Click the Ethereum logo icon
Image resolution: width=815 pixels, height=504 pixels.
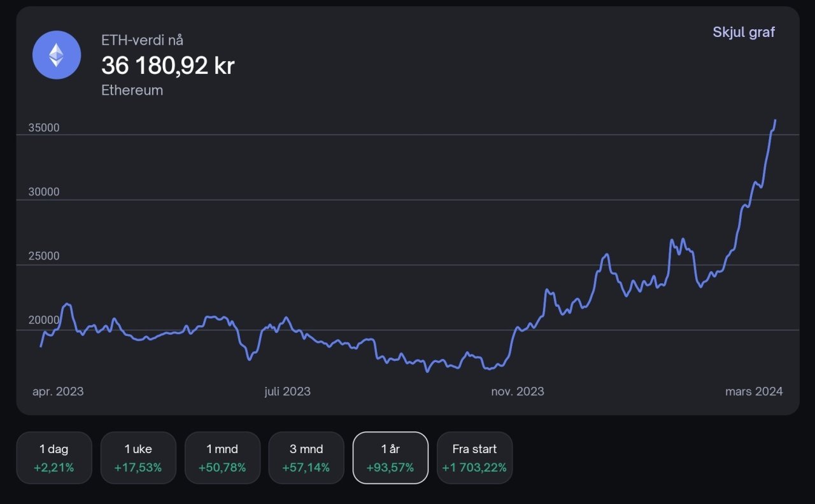(57, 55)
